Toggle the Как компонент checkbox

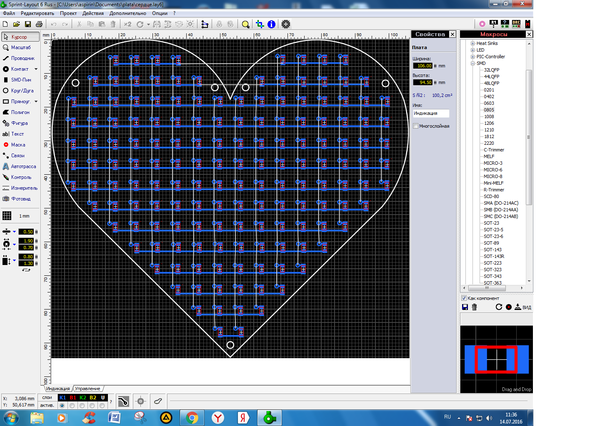coord(464,298)
